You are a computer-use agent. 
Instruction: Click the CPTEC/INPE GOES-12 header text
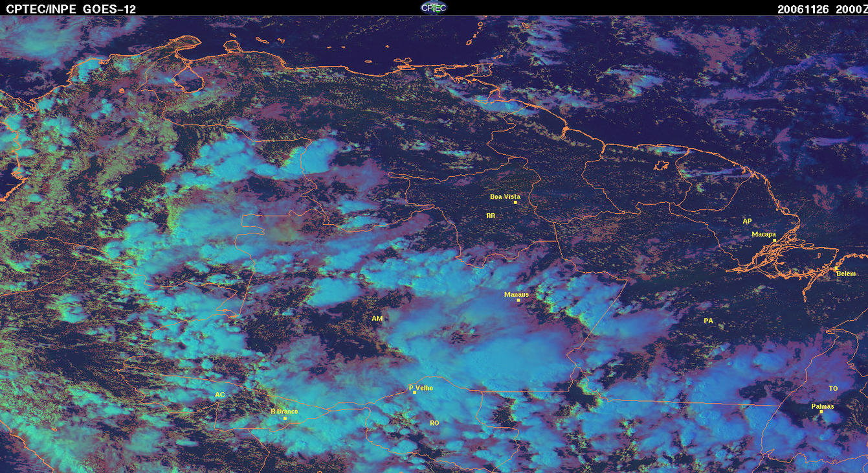[71, 9]
